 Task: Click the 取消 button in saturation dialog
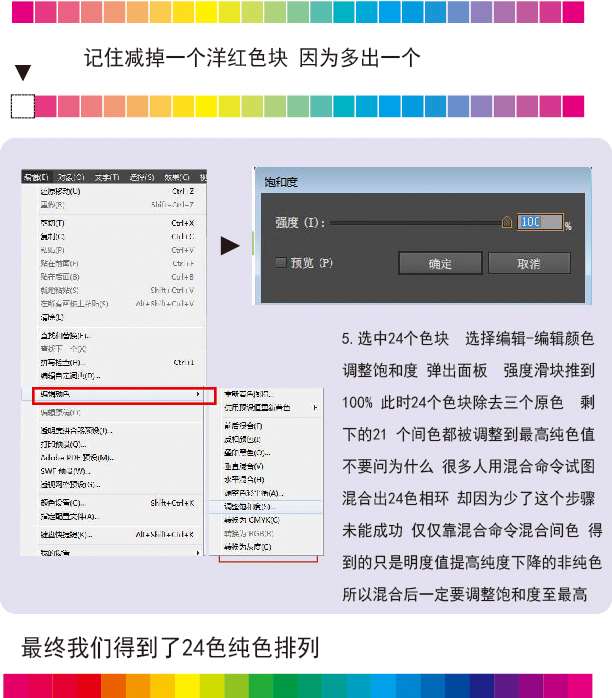coord(528,263)
